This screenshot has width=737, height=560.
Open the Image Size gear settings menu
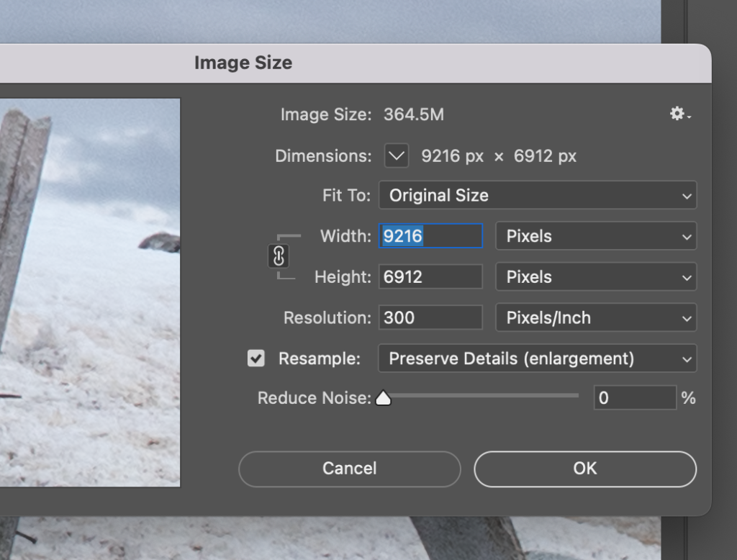[679, 114]
